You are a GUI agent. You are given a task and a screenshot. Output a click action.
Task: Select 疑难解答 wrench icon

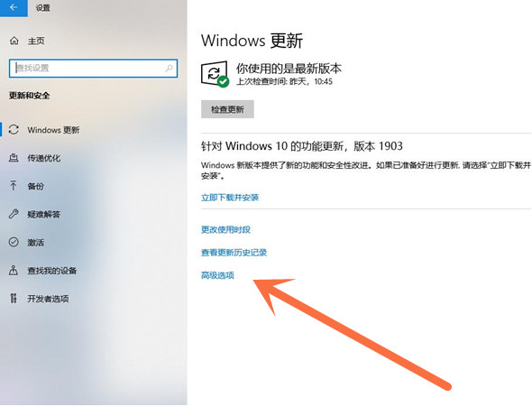[14, 214]
